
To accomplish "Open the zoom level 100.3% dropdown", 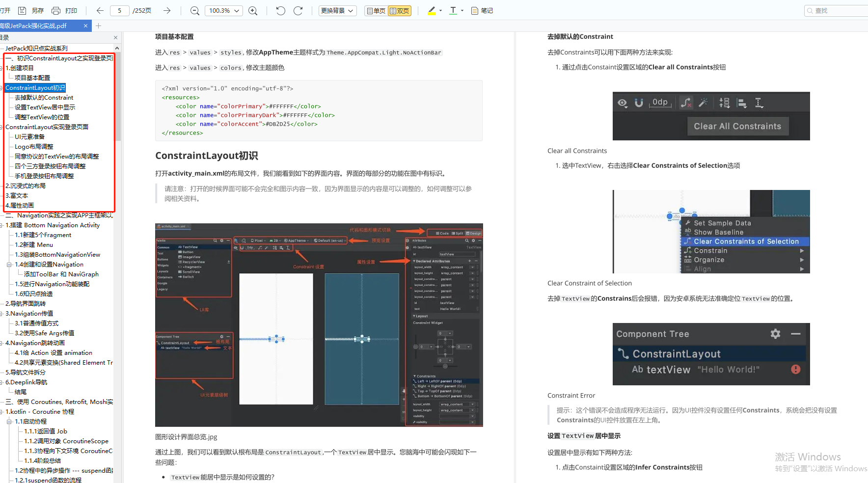I will (x=223, y=10).
